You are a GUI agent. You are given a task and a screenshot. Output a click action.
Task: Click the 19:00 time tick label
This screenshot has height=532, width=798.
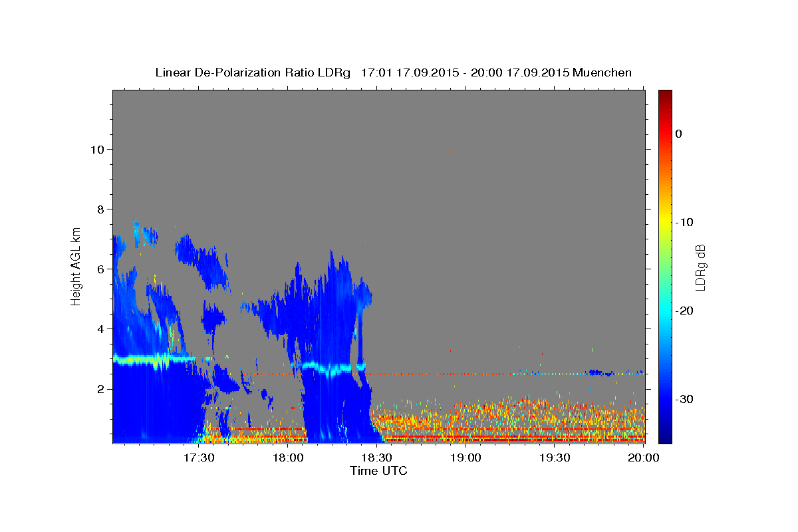pos(466,458)
